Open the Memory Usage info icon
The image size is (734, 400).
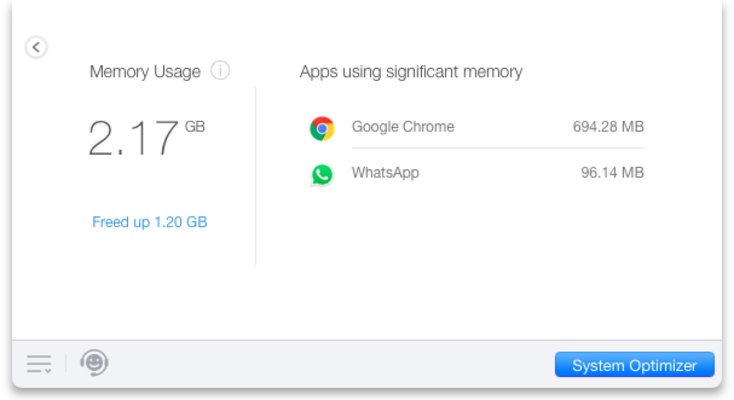click(x=221, y=71)
